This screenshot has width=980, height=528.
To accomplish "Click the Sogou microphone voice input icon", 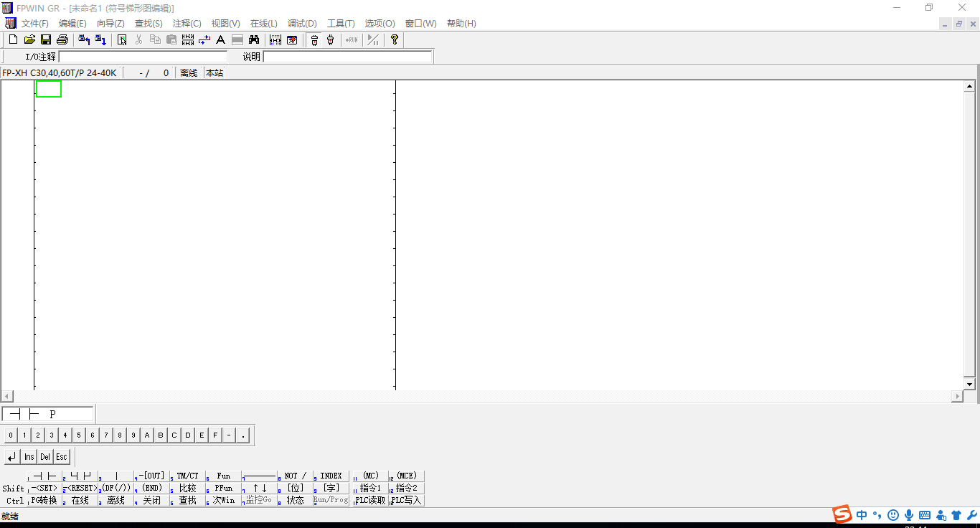I will (x=909, y=515).
